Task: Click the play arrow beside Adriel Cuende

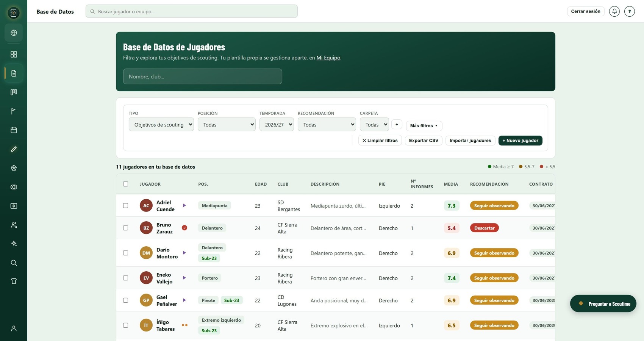Action: tap(184, 205)
